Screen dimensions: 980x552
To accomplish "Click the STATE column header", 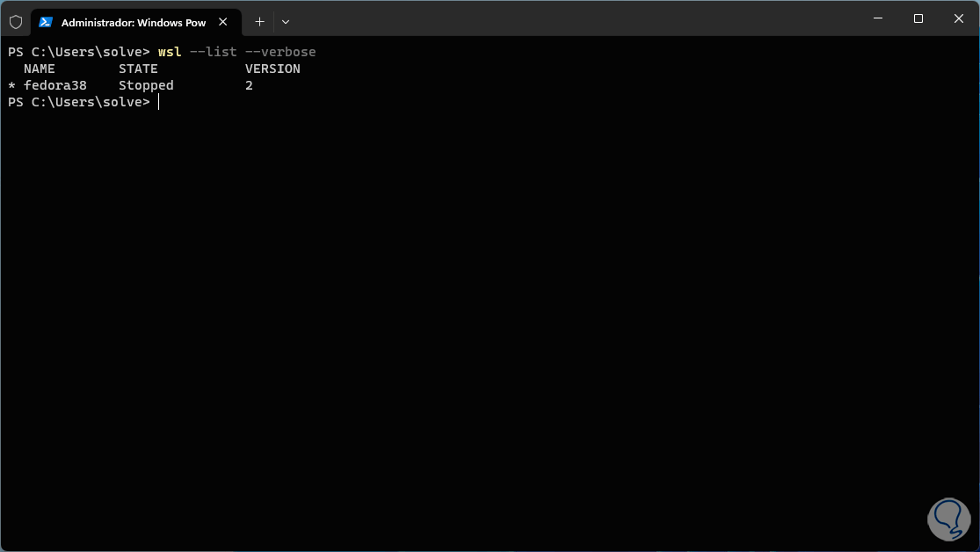I will pos(138,69).
